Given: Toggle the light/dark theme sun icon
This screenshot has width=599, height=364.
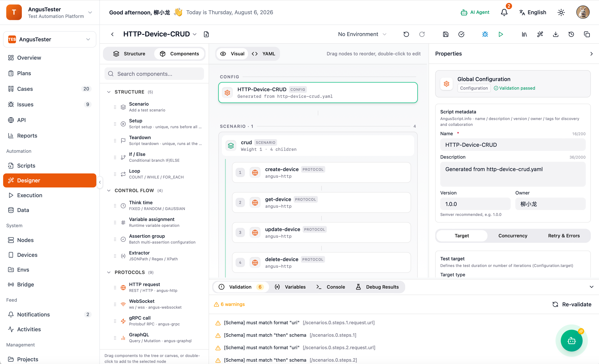Looking at the screenshot, I should point(561,12).
